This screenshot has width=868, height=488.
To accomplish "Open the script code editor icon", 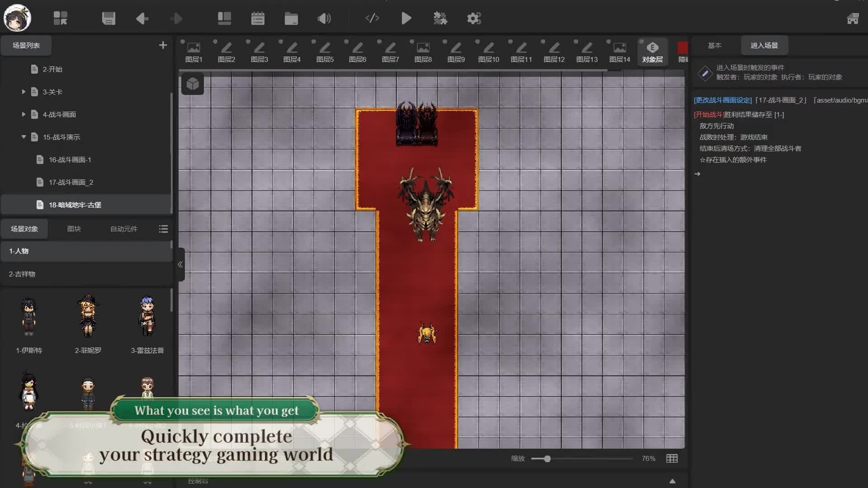I will click(x=372, y=19).
